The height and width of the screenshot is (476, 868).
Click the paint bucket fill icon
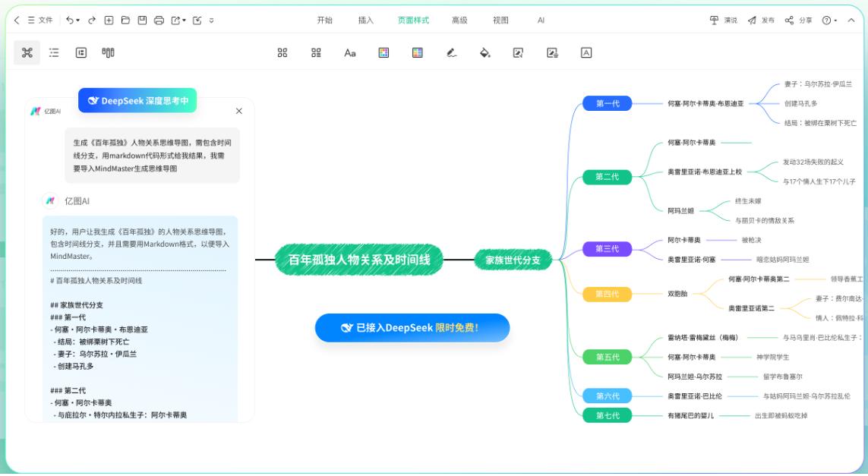pos(485,52)
